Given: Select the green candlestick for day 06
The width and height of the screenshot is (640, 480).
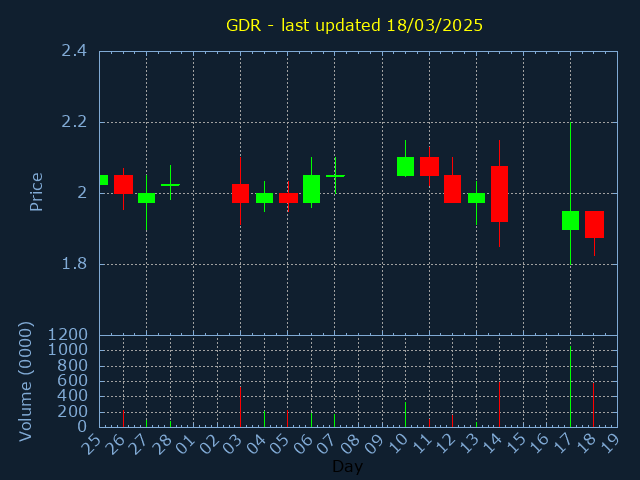Looking at the screenshot, I should (x=311, y=189).
